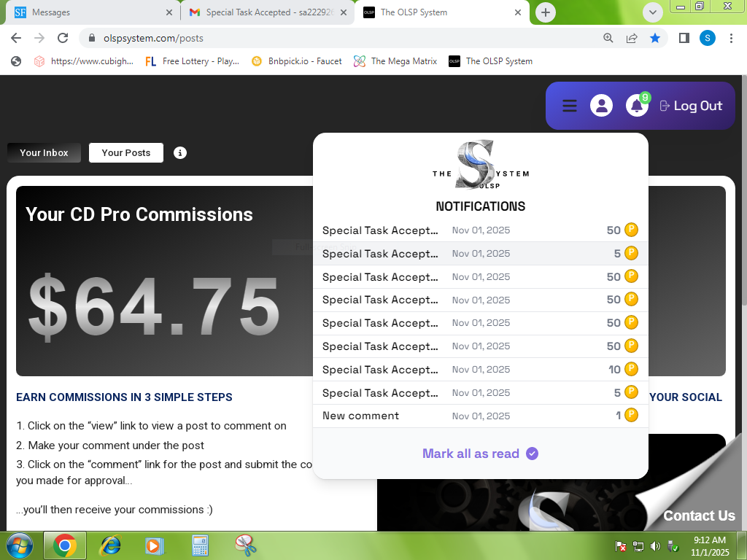
Task: Expand the tab search dropdown arrow
Action: (x=652, y=12)
